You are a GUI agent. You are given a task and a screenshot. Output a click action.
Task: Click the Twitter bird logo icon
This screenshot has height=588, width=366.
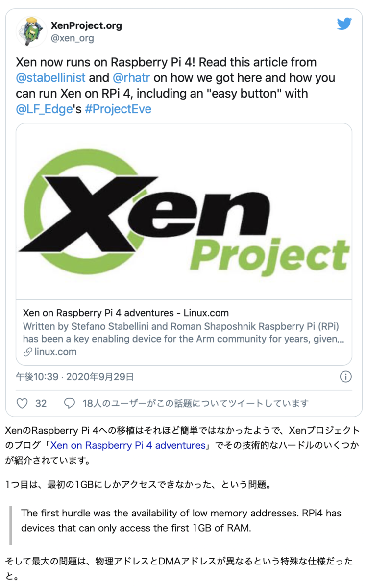click(344, 24)
